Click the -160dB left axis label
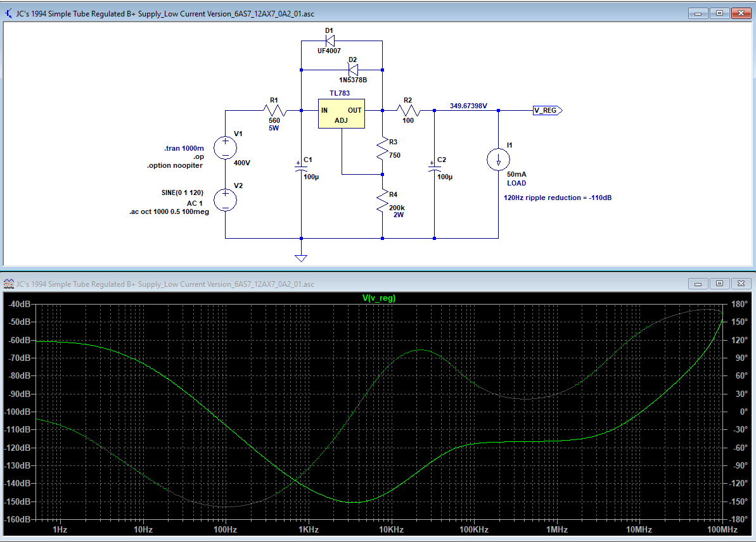756x542 pixels. tap(17, 519)
